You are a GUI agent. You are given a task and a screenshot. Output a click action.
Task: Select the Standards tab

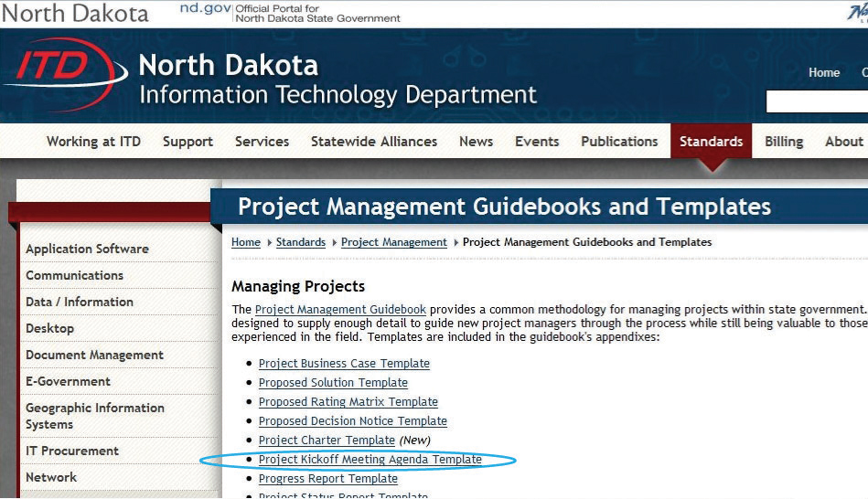[x=712, y=142]
